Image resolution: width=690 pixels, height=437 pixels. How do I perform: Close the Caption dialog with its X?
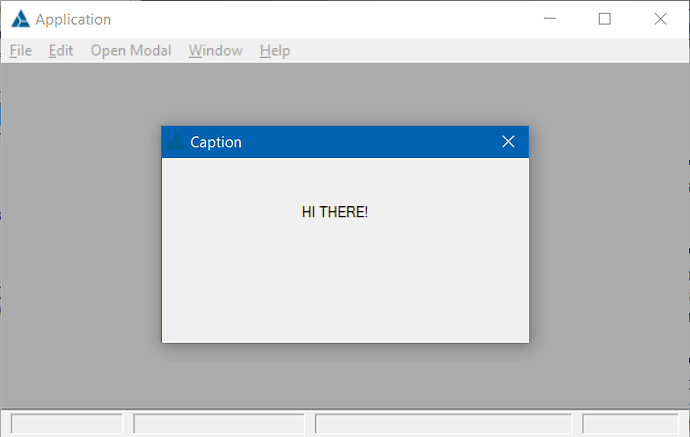pyautogui.click(x=508, y=142)
